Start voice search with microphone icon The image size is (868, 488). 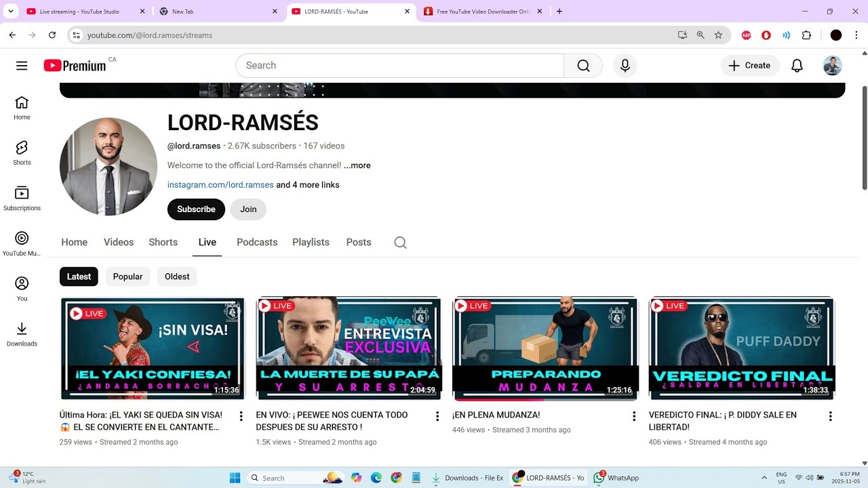(625, 66)
